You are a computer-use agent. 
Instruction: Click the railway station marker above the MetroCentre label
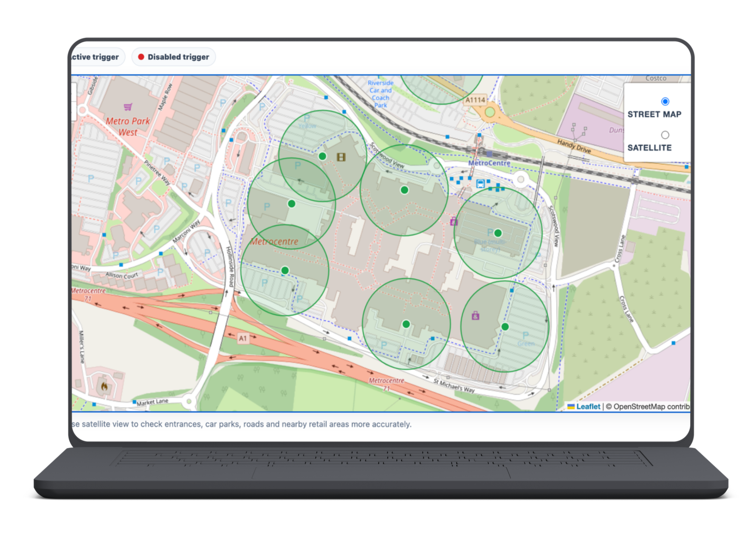coord(489,154)
